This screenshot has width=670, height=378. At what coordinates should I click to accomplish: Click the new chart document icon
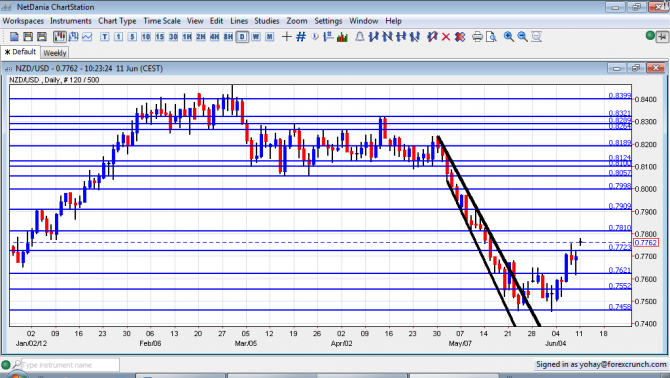pos(14,37)
